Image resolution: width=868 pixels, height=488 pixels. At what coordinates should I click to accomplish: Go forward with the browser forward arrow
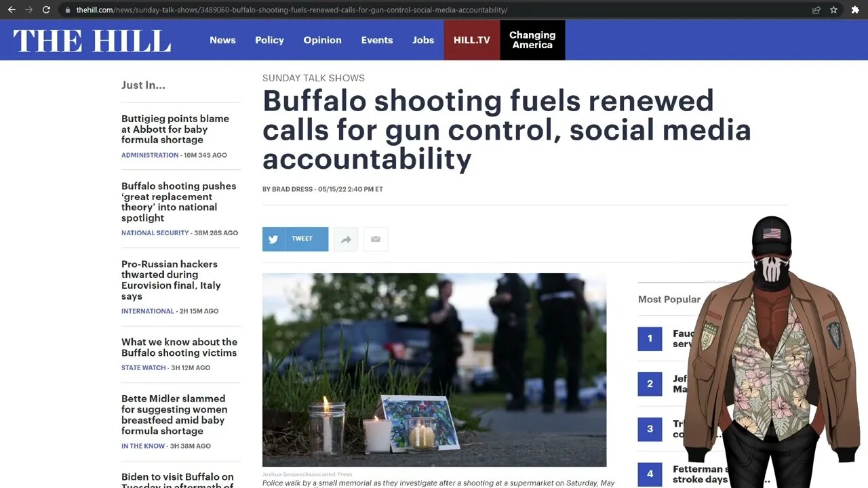coord(28,9)
